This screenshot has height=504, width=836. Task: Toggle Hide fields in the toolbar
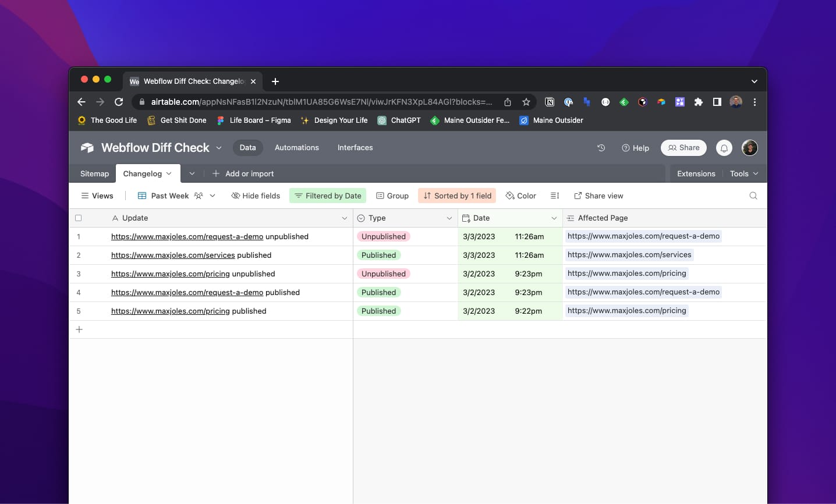coord(256,196)
